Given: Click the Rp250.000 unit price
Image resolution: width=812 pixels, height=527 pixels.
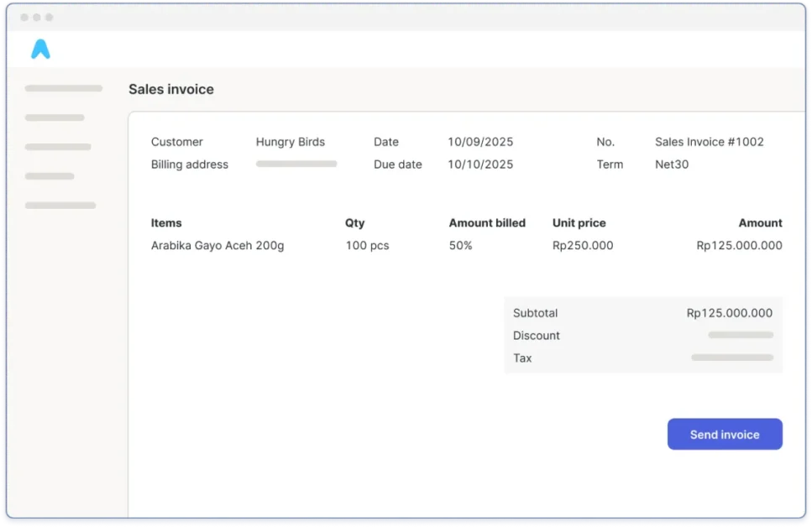Looking at the screenshot, I should [x=582, y=246].
